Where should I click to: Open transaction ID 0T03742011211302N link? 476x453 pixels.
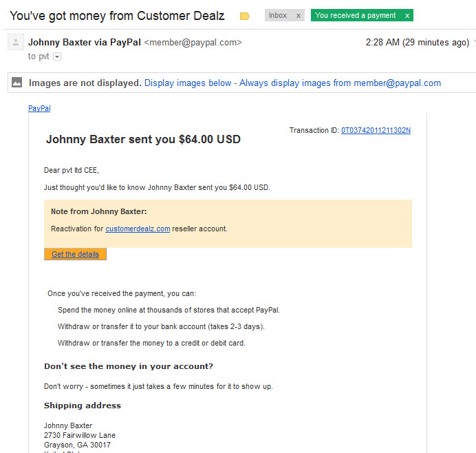[376, 130]
